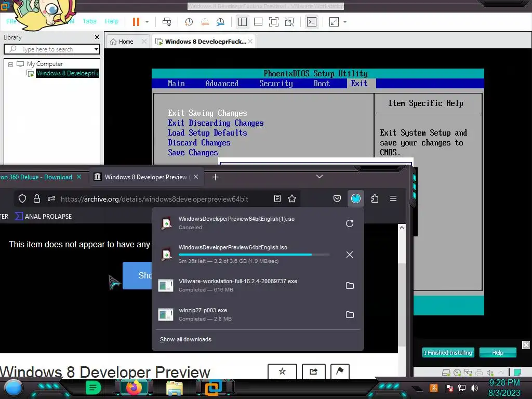Choose Save Changes in BIOS
532x399 pixels.
[x=193, y=152]
